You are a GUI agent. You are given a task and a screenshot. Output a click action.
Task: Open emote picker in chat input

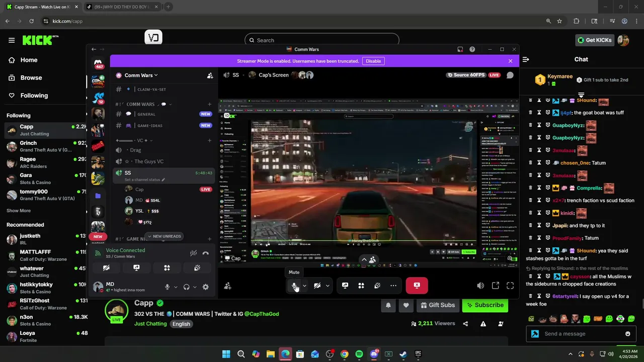(627, 334)
